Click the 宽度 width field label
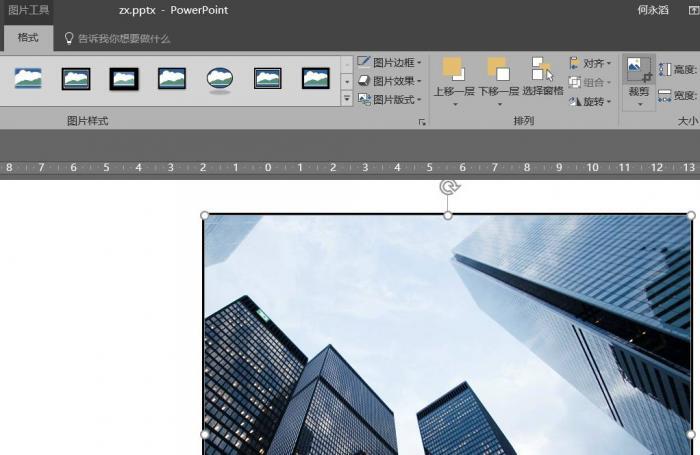 [x=684, y=95]
